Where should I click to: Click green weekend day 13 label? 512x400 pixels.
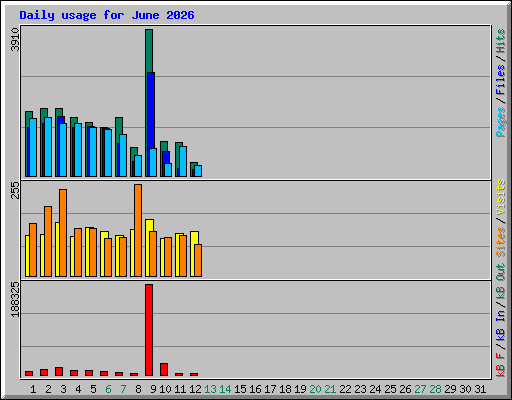pos(210,389)
